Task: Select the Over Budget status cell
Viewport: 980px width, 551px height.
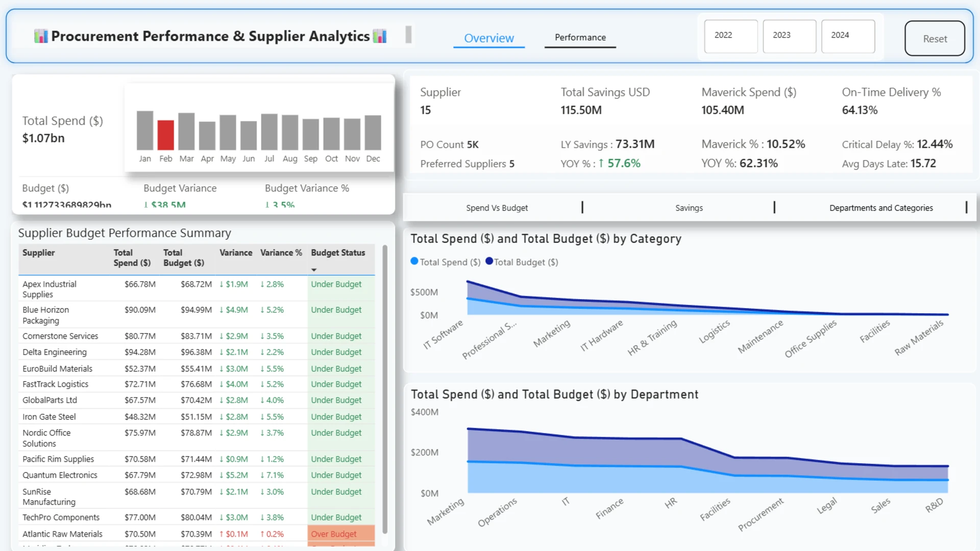Action: [341, 534]
